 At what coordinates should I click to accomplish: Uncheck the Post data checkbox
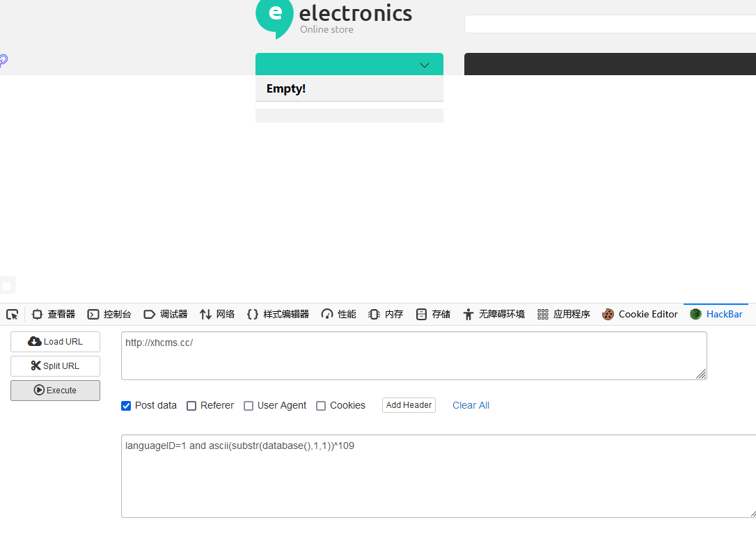pos(126,406)
